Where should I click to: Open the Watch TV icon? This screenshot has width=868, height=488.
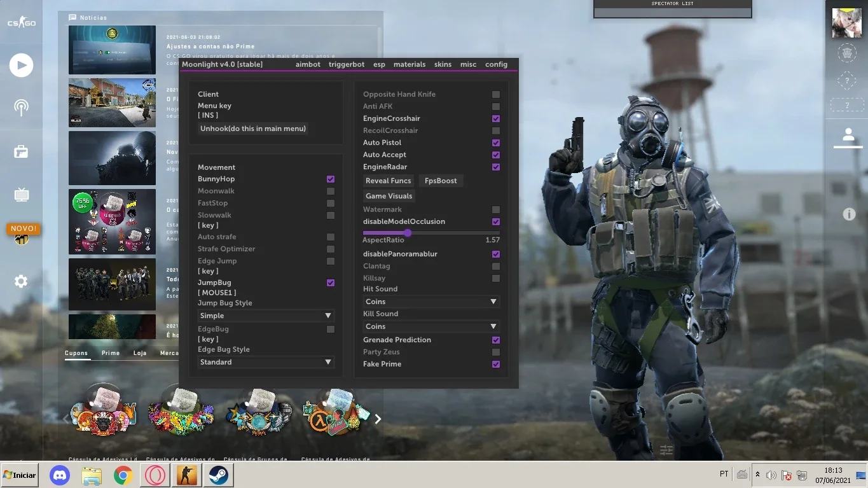[21, 195]
